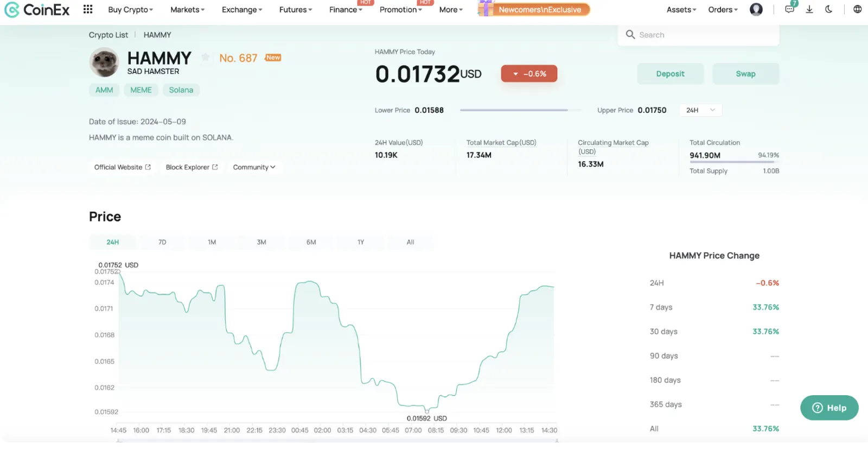Click the Lower Price 0.01588 value
The width and height of the screenshot is (868, 450).
point(429,110)
